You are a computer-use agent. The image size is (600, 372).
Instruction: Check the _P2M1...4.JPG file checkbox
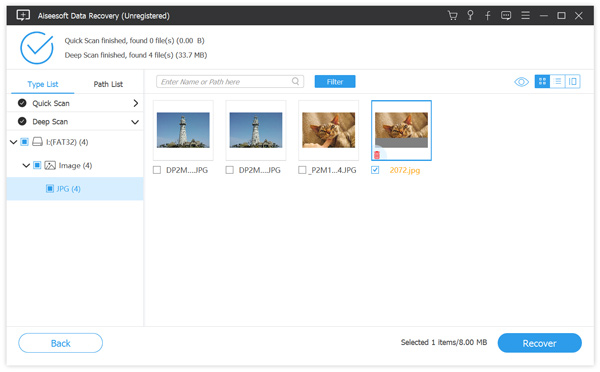pos(302,170)
